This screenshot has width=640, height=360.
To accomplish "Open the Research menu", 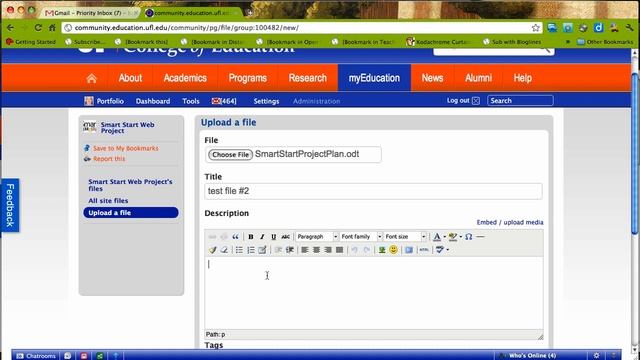I will (307, 78).
